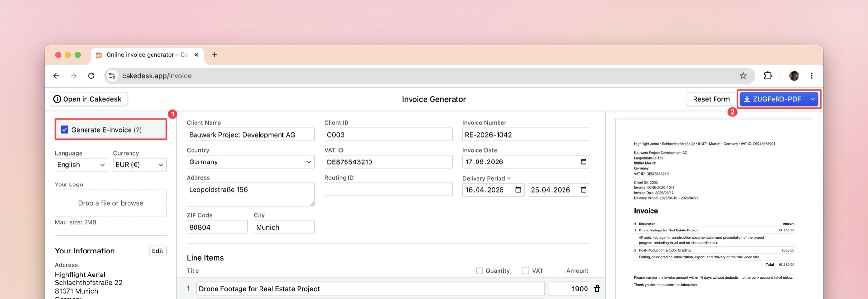This screenshot has height=299, width=868.
Task: Click the Max. size: 2MB note
Action: click(76, 222)
